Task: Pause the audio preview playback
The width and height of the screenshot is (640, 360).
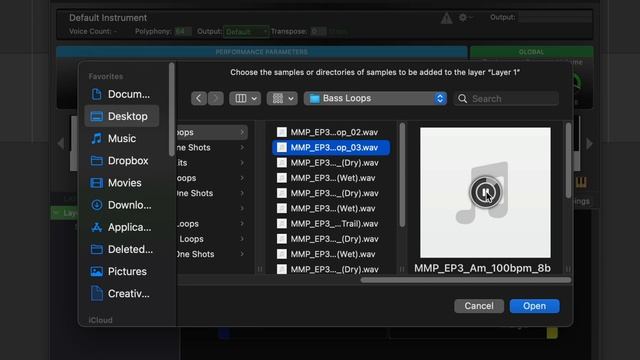Action: tap(485, 192)
